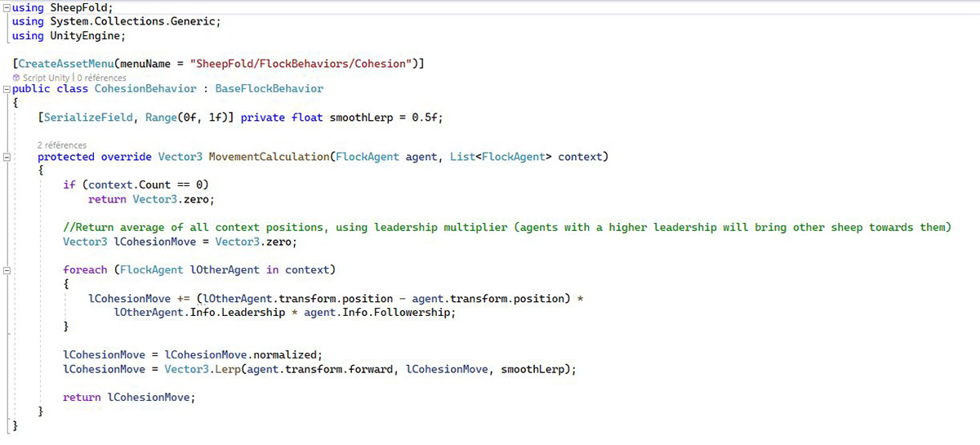Viewport: 980px width, 445px height.
Task: Click 'lOtherAgent.Info.Leadership' expression
Action: point(199,312)
